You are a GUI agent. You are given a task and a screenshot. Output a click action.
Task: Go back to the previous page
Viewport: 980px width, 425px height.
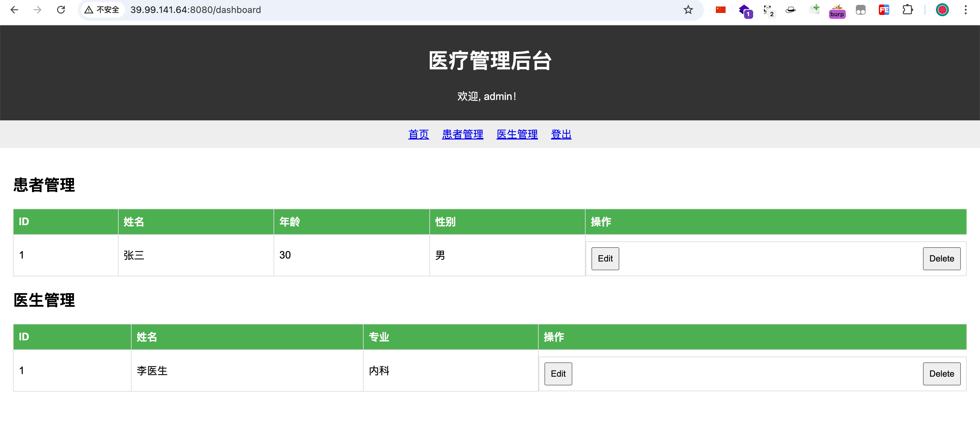coord(15,10)
